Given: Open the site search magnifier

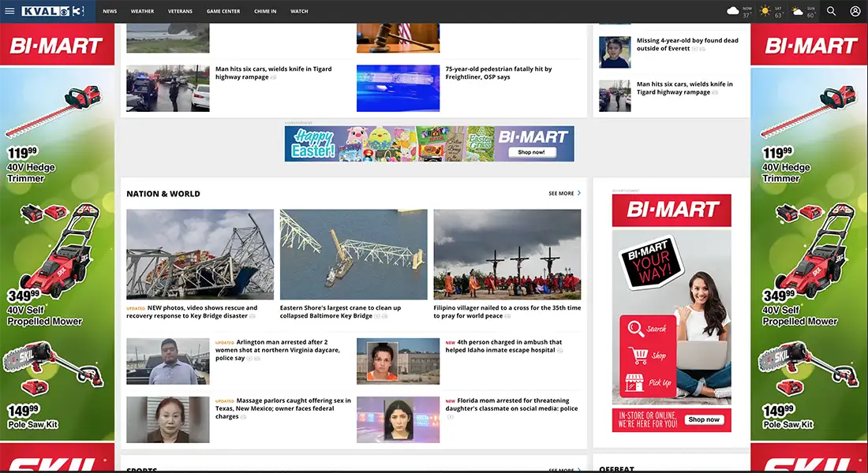Looking at the screenshot, I should tap(831, 11).
